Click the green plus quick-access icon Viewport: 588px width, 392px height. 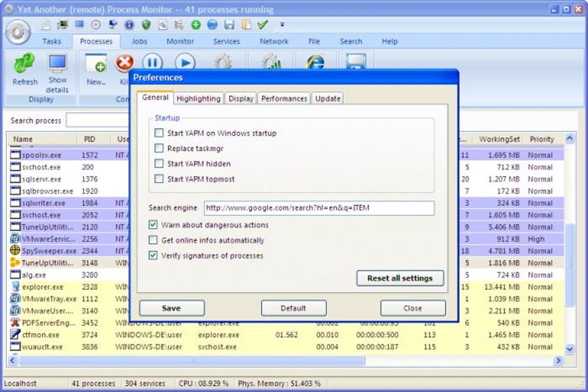tap(196, 25)
